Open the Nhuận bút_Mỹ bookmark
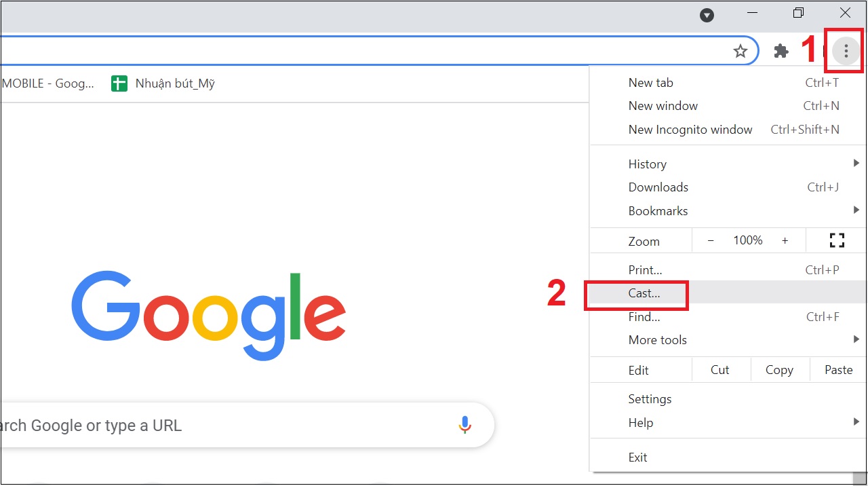Image resolution: width=868 pixels, height=486 pixels. [x=175, y=84]
